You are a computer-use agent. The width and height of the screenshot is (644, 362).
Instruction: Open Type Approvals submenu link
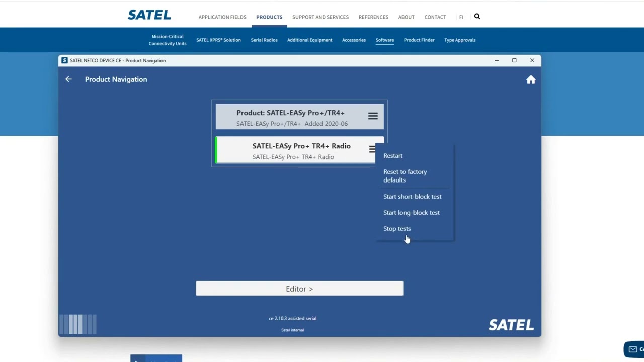(x=460, y=40)
